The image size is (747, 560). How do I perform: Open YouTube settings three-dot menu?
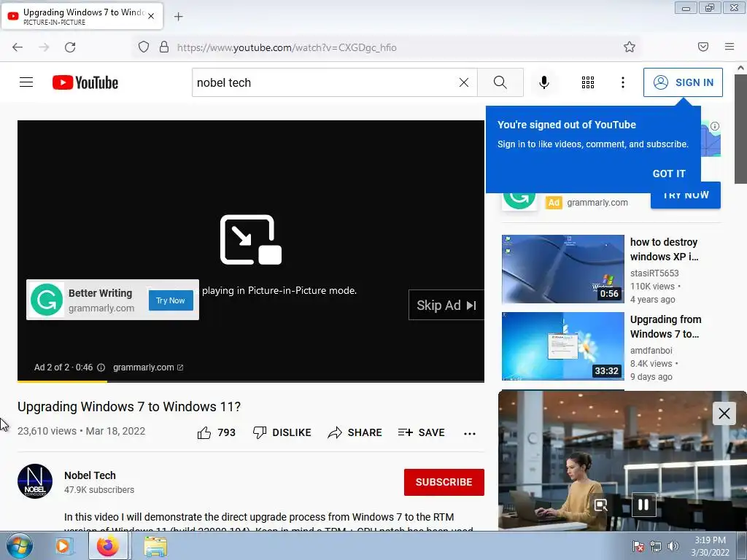click(x=623, y=82)
